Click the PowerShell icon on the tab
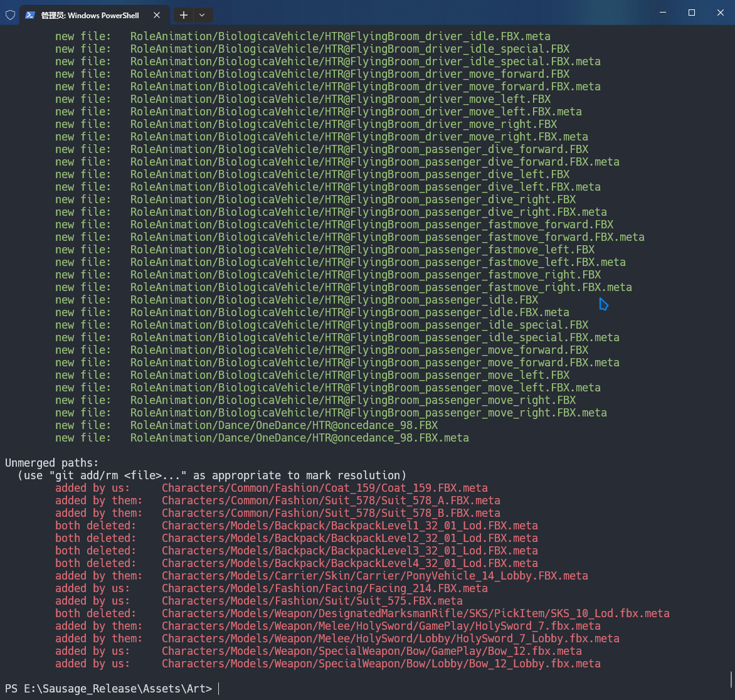The width and height of the screenshot is (735, 700). point(29,15)
